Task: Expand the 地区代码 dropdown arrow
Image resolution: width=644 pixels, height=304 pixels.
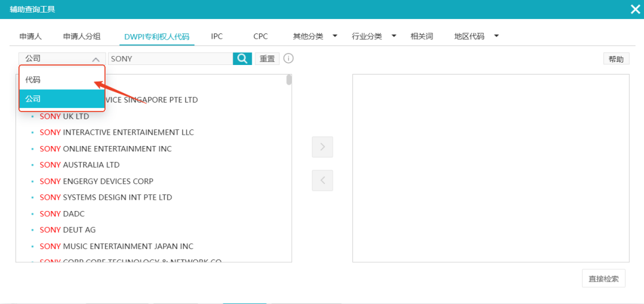Action: 496,36
